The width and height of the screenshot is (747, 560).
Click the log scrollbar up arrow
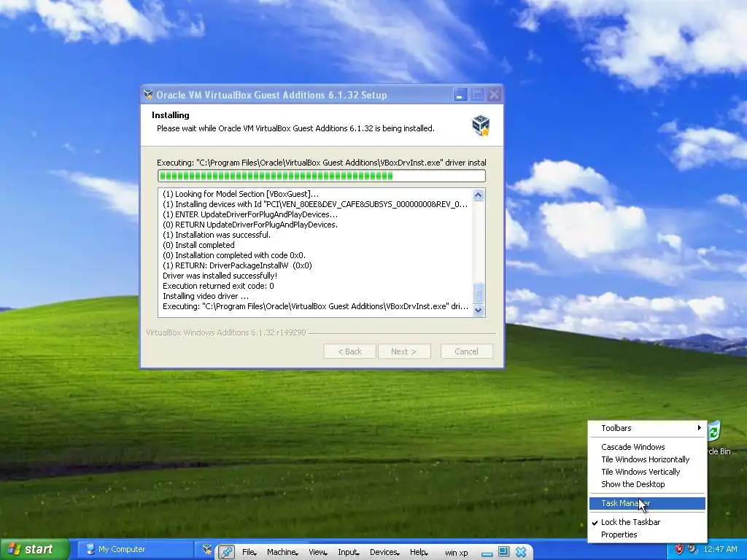pos(479,195)
